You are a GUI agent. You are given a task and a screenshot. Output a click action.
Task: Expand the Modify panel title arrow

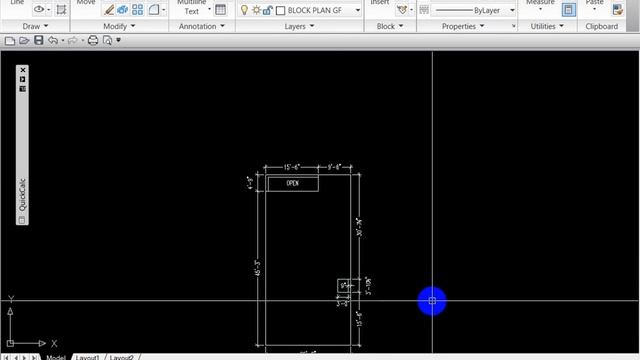click(133, 26)
